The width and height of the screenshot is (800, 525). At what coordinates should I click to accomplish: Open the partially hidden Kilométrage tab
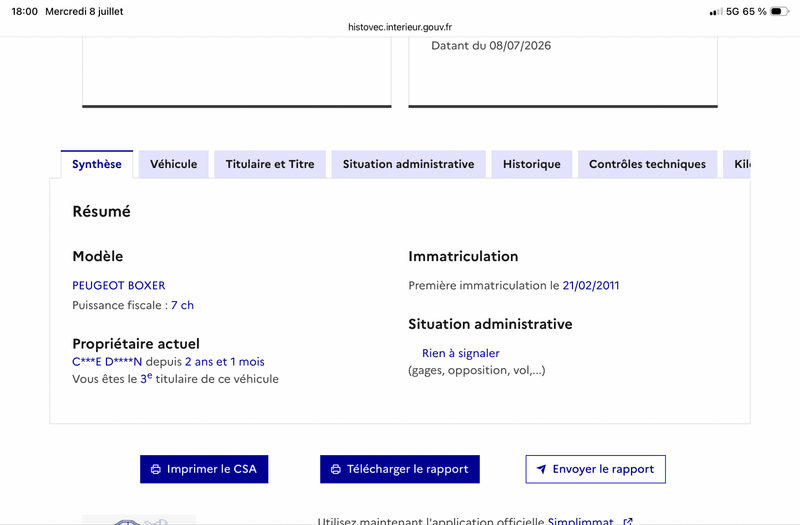coord(737,164)
